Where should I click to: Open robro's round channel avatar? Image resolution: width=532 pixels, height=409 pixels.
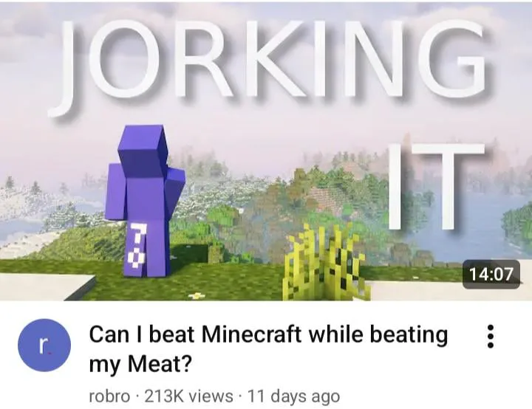click(x=44, y=345)
